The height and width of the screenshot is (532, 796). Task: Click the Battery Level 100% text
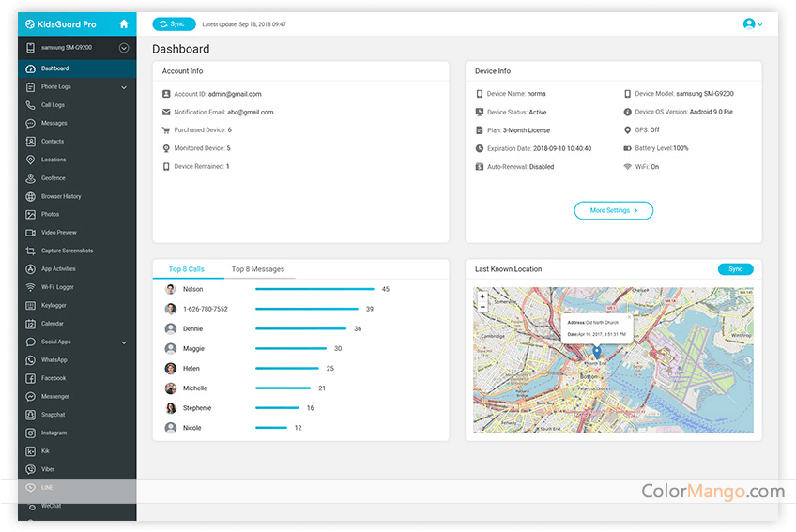click(x=662, y=149)
